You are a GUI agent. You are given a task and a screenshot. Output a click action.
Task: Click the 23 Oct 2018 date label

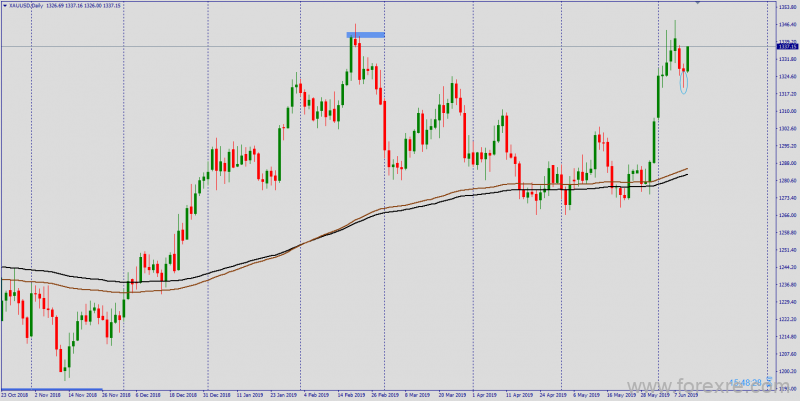(x=14, y=395)
